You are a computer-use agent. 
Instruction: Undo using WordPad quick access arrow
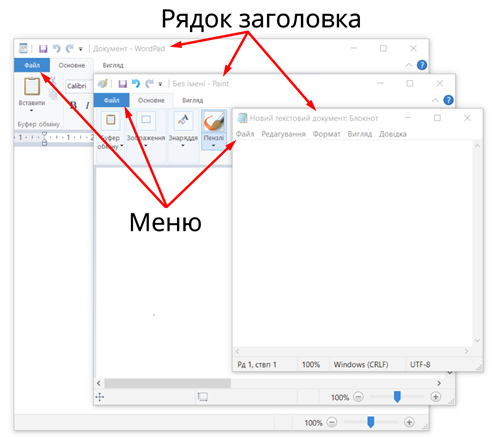(x=57, y=49)
